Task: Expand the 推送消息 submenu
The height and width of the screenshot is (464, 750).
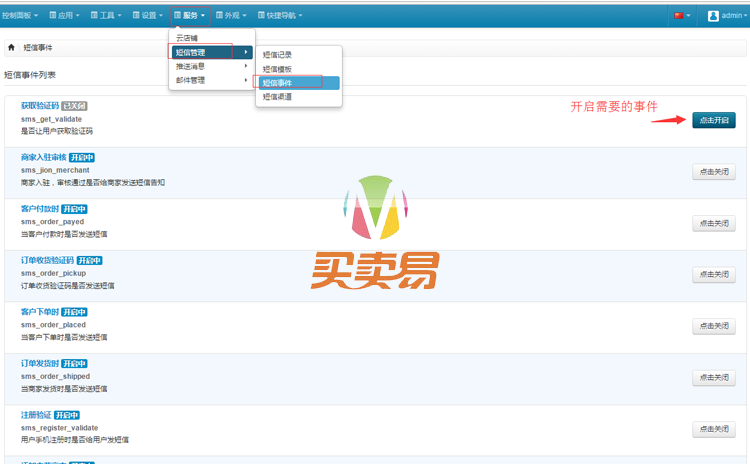Action: point(211,66)
